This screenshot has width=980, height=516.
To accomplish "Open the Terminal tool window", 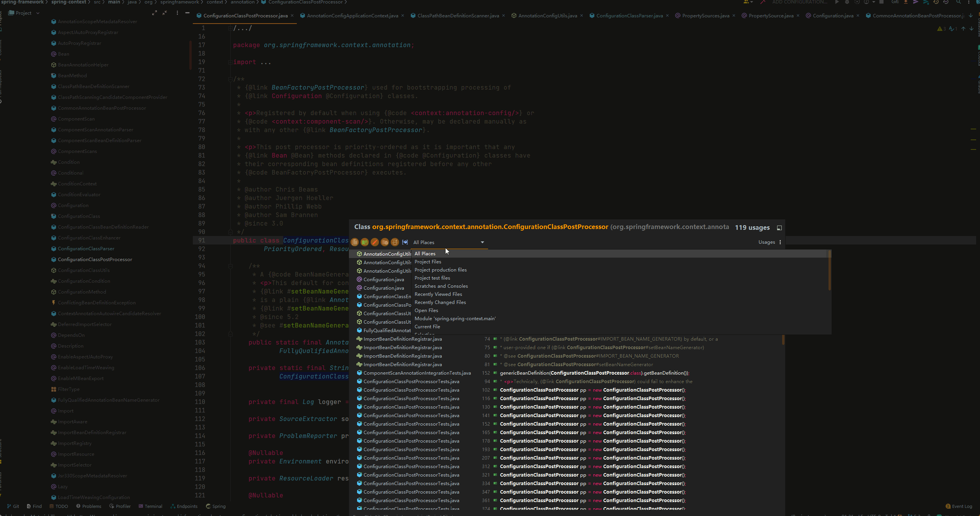I will point(150,506).
